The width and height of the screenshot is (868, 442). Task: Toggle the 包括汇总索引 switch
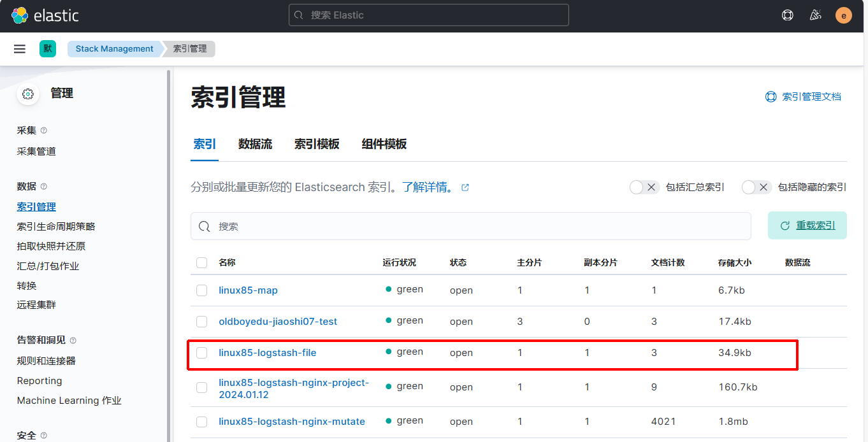coord(644,187)
